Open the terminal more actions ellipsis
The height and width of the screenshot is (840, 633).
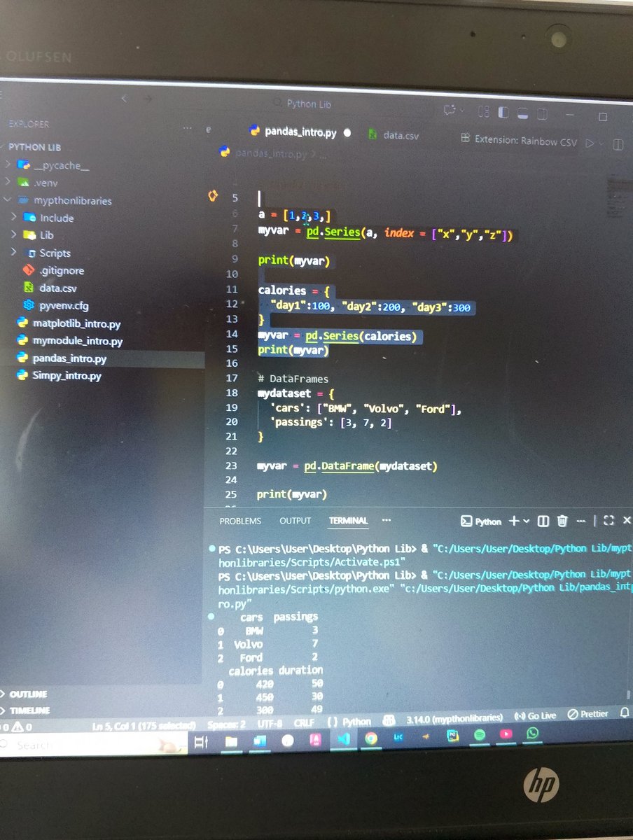580,521
